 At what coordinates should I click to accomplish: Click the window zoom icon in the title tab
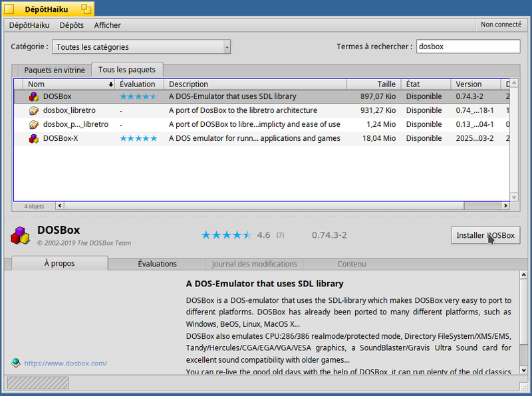click(x=86, y=9)
